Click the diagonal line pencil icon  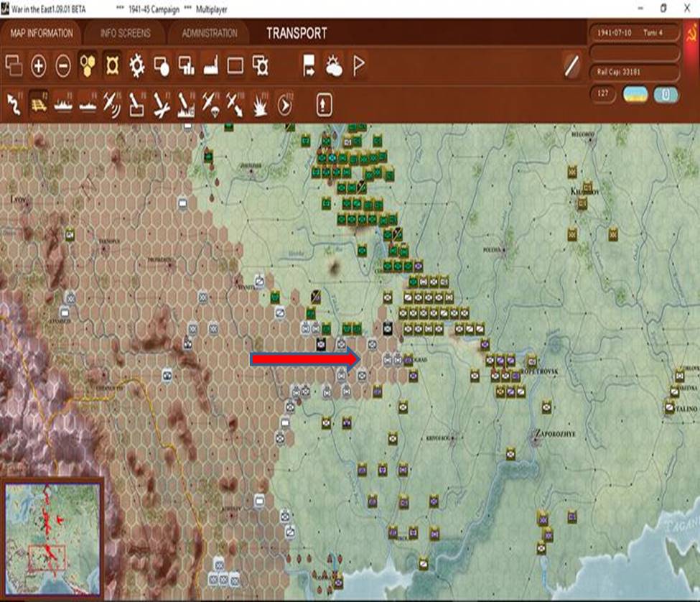point(572,66)
